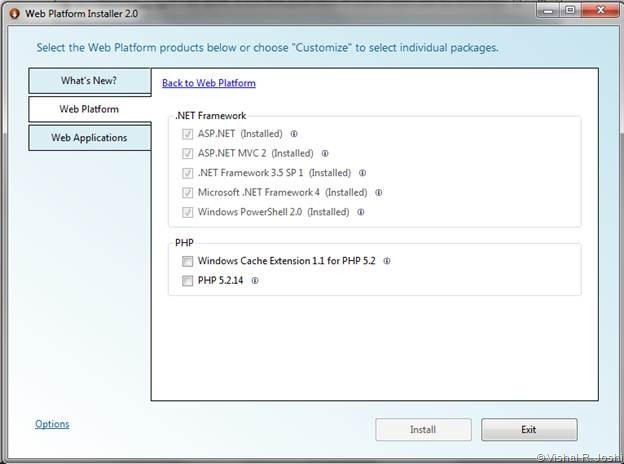624x464 pixels.
Task: Click Windows PowerShell 2.0 info icon
Action: click(361, 212)
